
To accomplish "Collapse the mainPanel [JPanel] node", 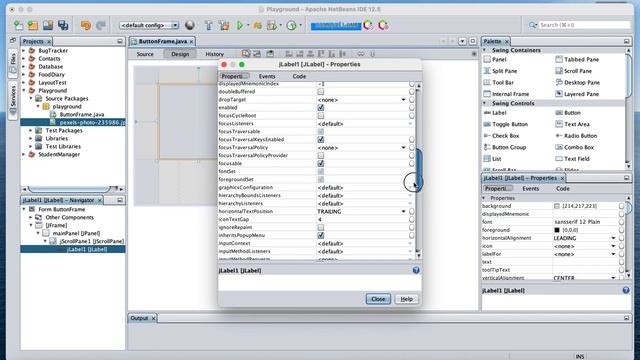I will coord(38,233).
